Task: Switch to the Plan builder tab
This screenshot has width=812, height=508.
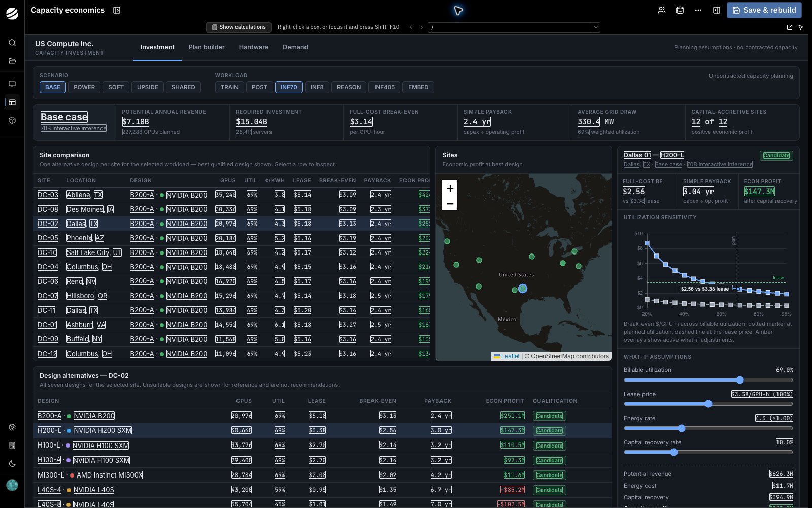Action: click(x=207, y=47)
